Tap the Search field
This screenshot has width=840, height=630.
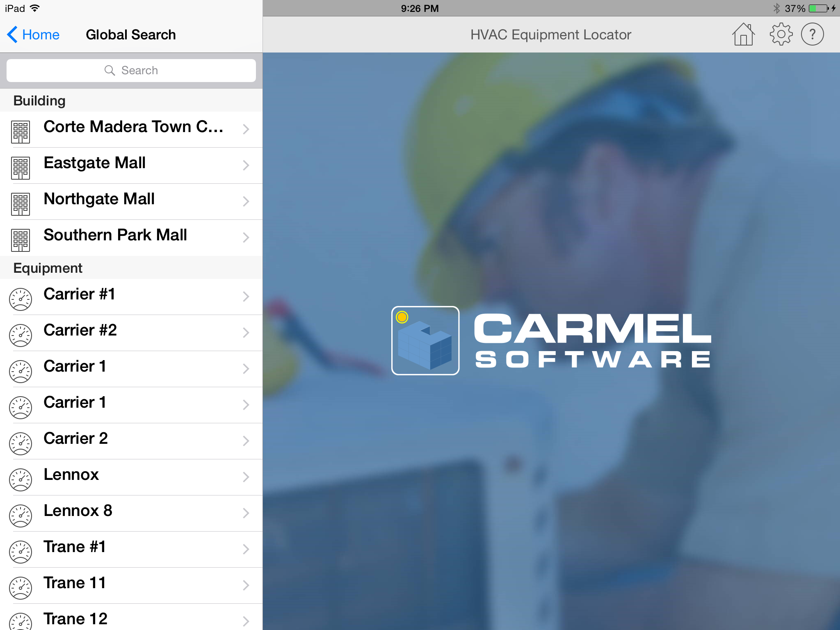131,71
